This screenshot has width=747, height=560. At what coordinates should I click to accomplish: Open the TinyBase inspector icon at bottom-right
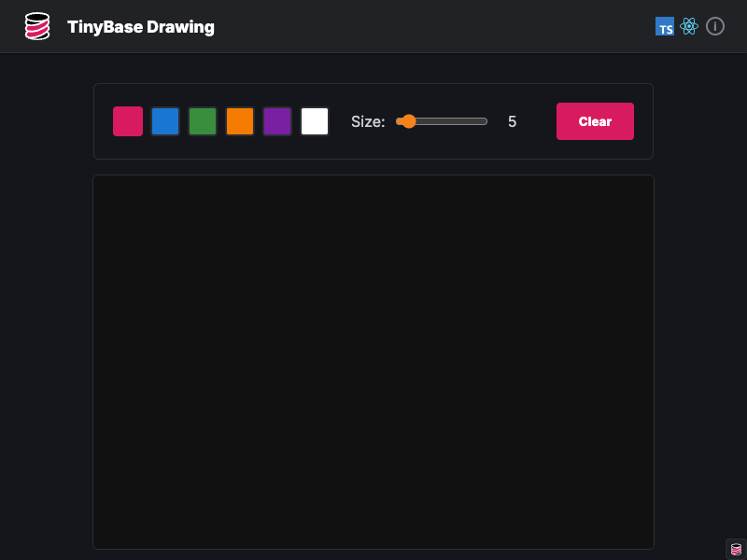click(x=736, y=549)
